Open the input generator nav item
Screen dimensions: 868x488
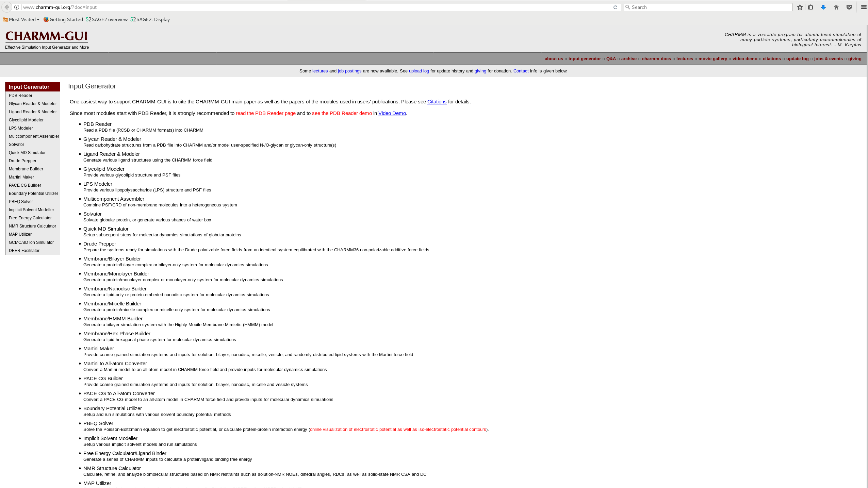(x=585, y=59)
